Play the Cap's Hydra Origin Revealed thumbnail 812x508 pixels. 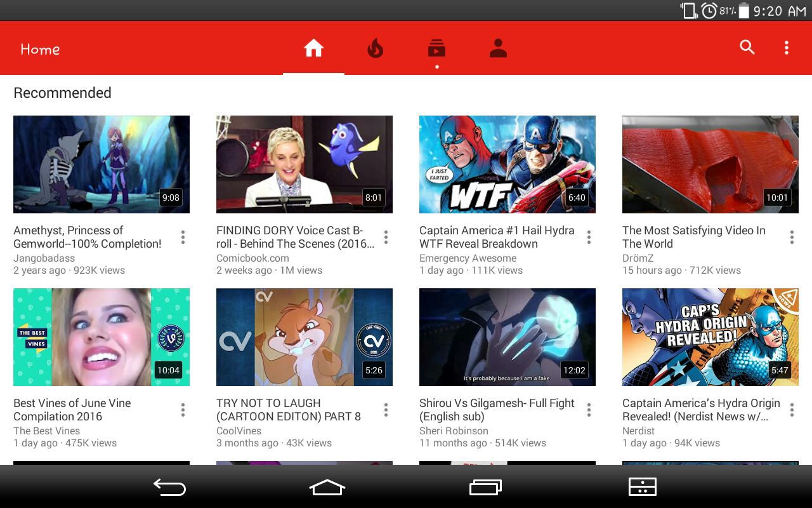[x=710, y=337]
